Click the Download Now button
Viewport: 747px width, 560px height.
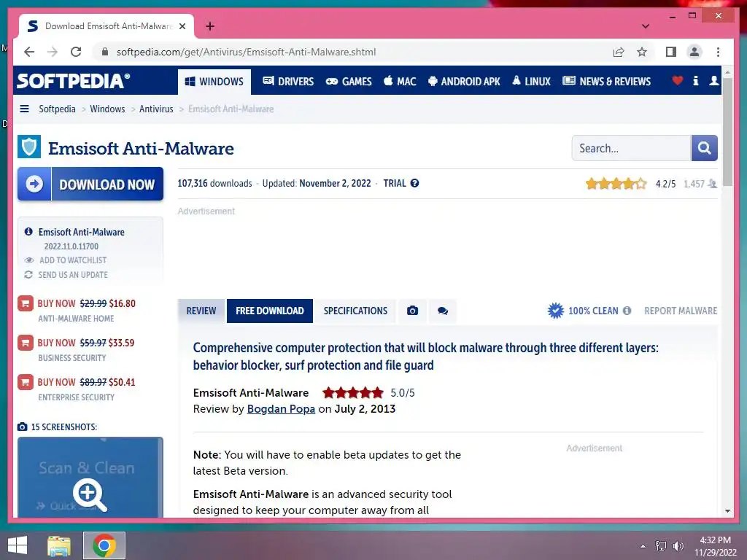[90, 184]
